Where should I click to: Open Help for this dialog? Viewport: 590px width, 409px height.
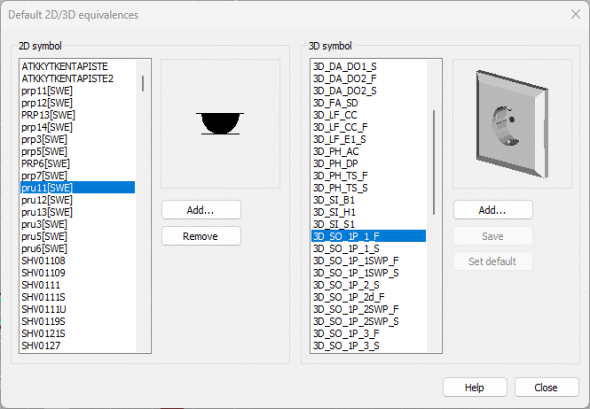(x=475, y=387)
